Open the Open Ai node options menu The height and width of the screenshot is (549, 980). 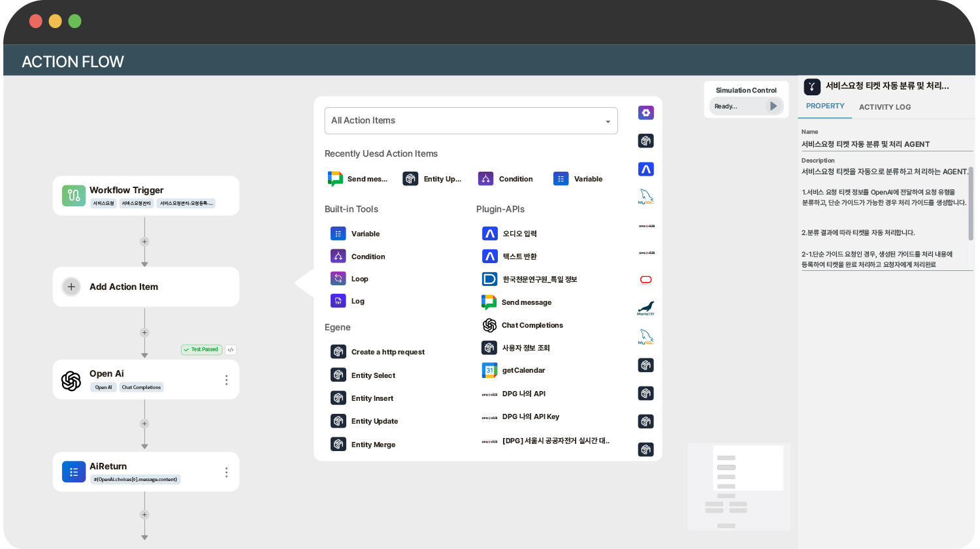227,380
